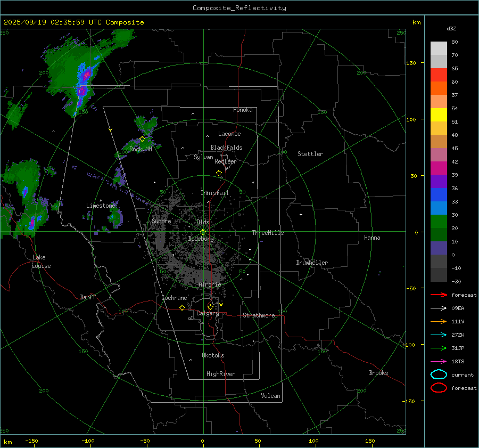Click the red forecast ellipse legend icon

439,388
